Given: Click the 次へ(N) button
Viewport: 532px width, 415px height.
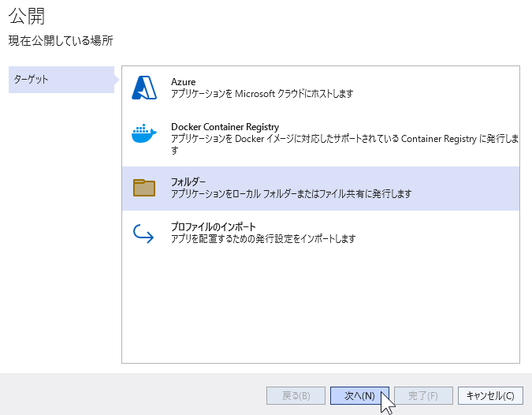Looking at the screenshot, I should click(359, 395).
